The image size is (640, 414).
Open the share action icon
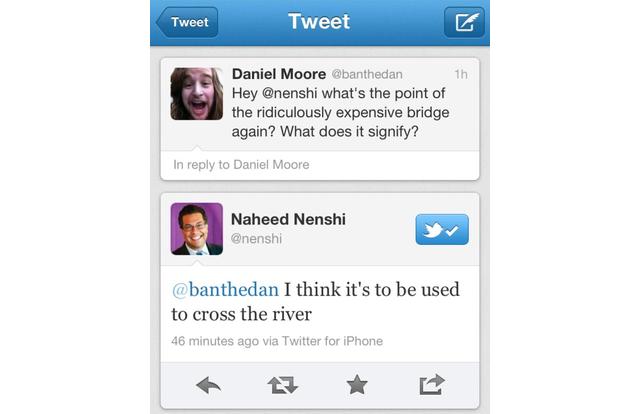(x=432, y=385)
